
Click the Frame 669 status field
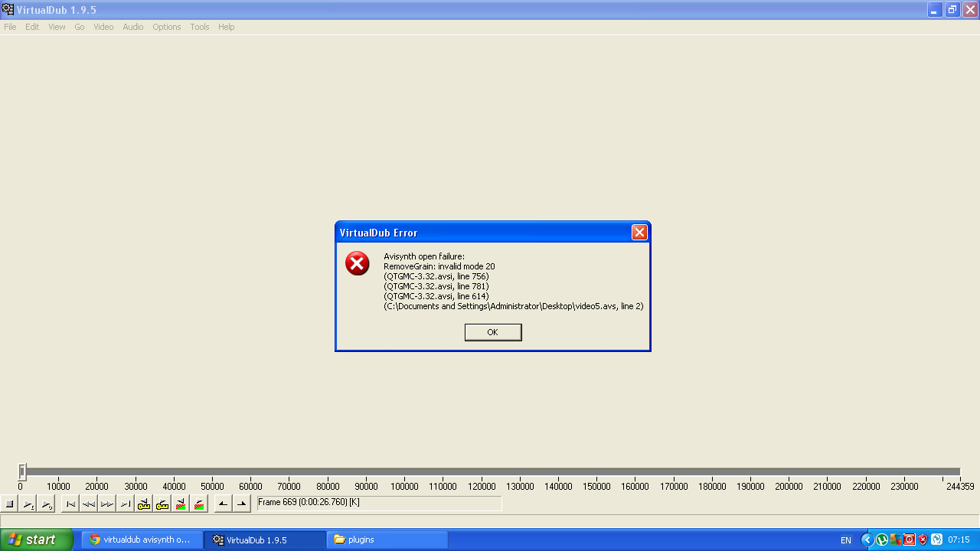point(379,503)
